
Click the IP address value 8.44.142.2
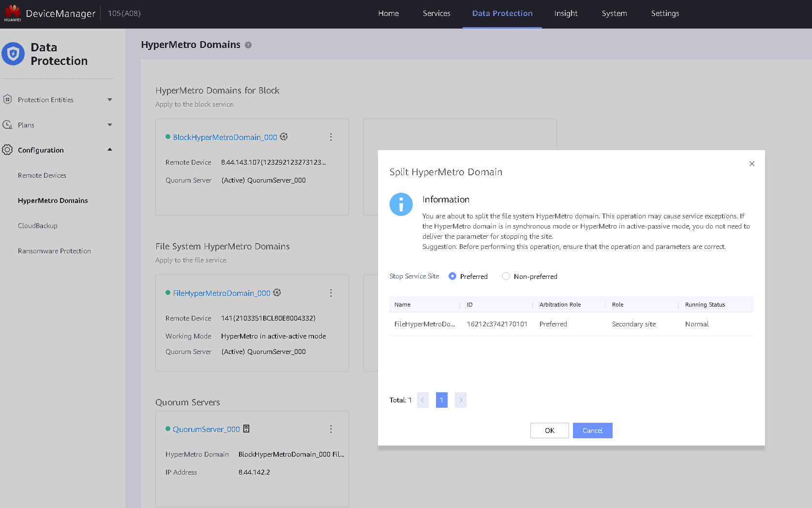click(x=254, y=472)
